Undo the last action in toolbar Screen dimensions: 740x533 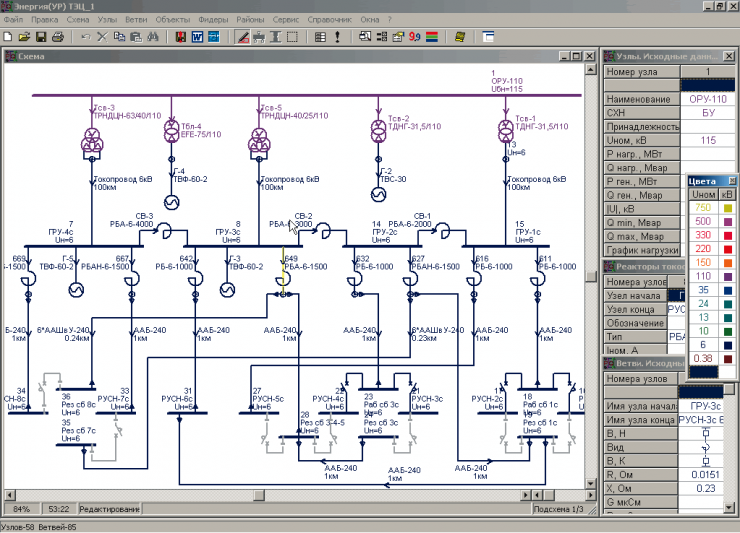point(85,37)
